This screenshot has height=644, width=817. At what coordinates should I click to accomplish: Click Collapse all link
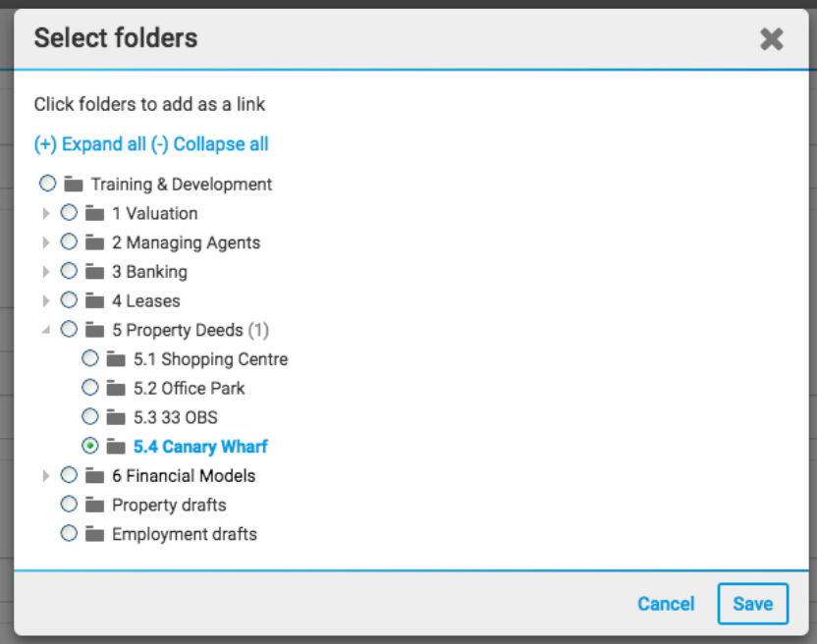(210, 144)
